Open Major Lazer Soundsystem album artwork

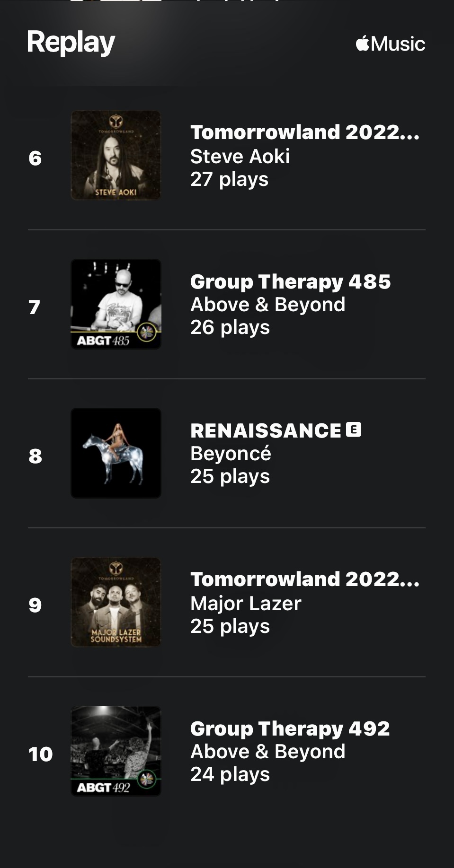[116, 602]
